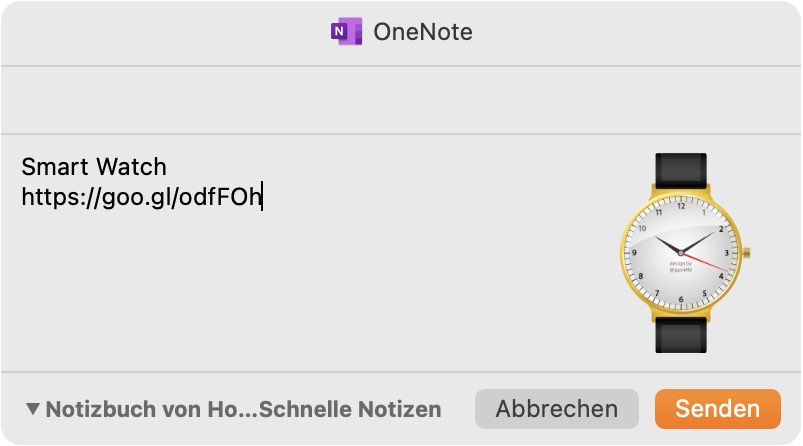Select the Schnelle Notizen section label
This screenshot has height=446, width=803.
[350, 409]
